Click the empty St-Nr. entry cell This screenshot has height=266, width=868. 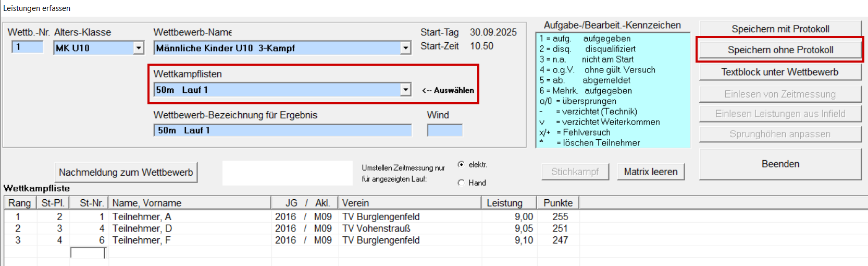click(88, 253)
